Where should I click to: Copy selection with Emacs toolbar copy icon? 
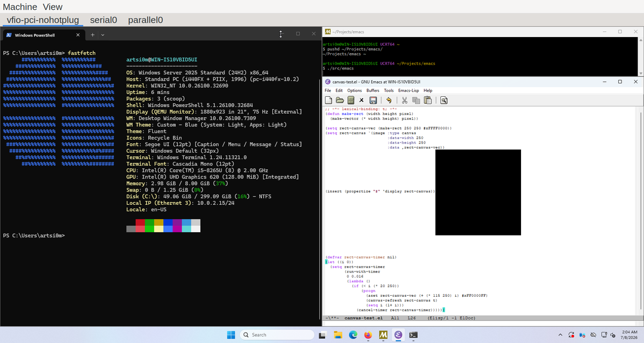pyautogui.click(x=416, y=100)
